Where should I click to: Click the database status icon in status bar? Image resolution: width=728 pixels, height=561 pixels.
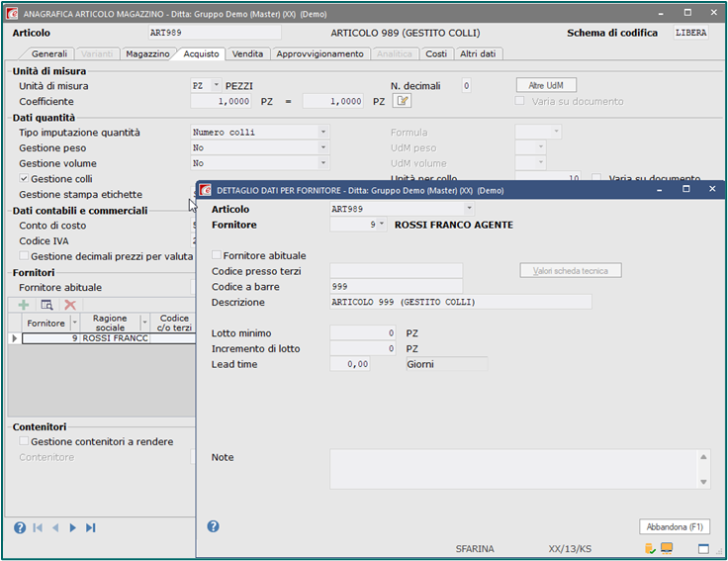[x=650, y=548]
